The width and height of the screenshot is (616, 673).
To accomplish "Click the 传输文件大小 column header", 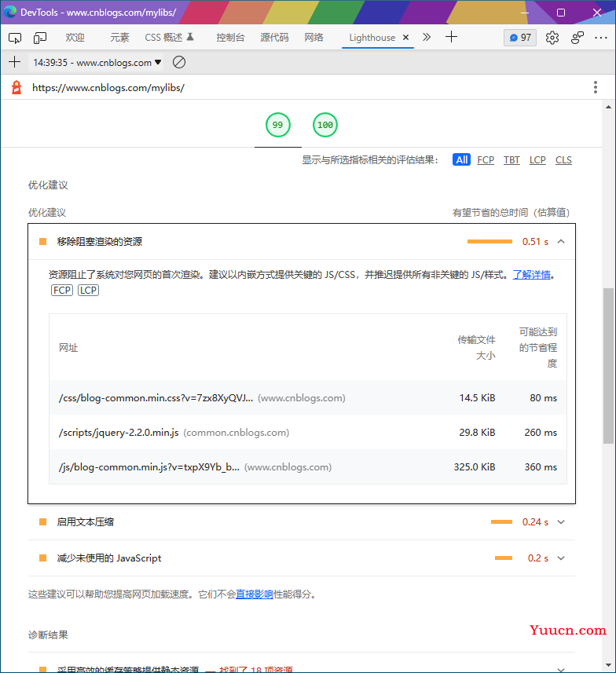I will pos(476,348).
